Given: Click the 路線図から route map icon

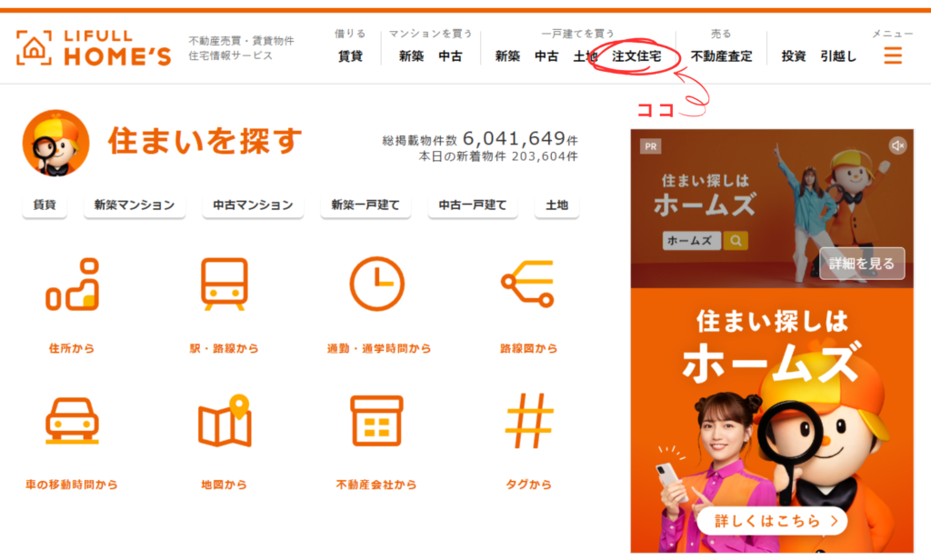Looking at the screenshot, I should tap(527, 285).
